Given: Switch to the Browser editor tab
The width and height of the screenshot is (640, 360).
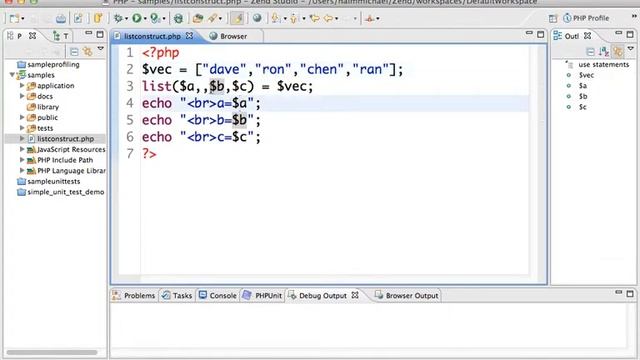Looking at the screenshot, I should (x=228, y=36).
